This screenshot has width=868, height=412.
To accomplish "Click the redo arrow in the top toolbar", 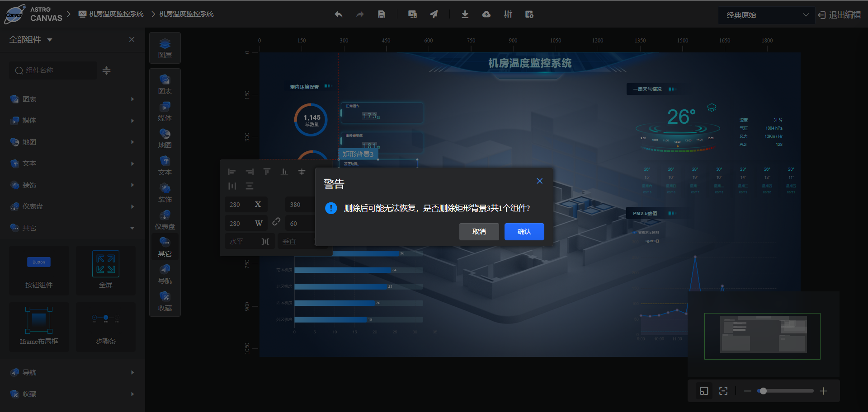I will [360, 14].
